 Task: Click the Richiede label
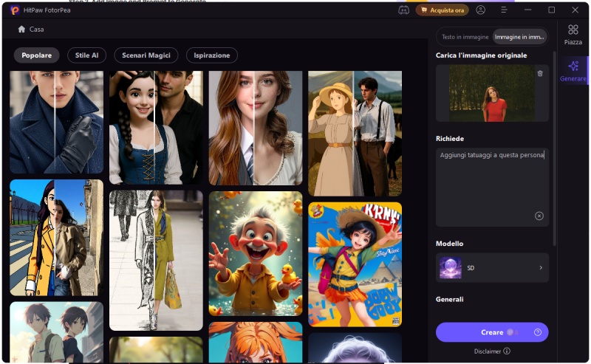(450, 139)
